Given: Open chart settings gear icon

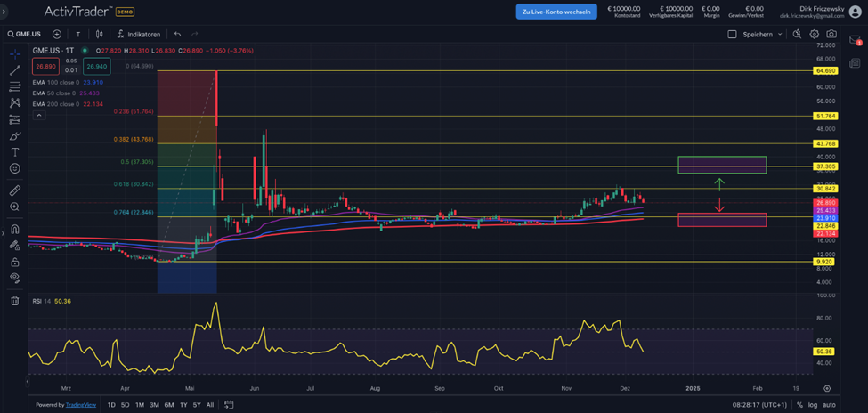Looking at the screenshot, I should [x=814, y=34].
